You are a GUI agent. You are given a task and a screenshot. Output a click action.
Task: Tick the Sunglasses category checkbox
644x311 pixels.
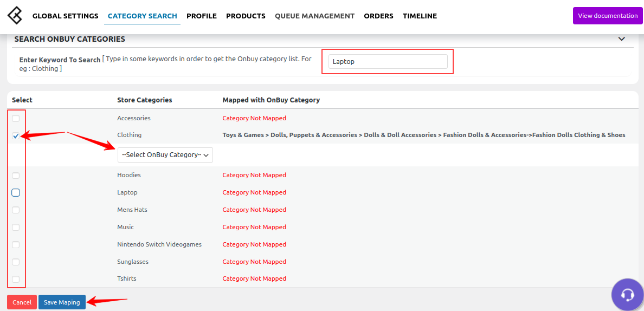coord(16,262)
